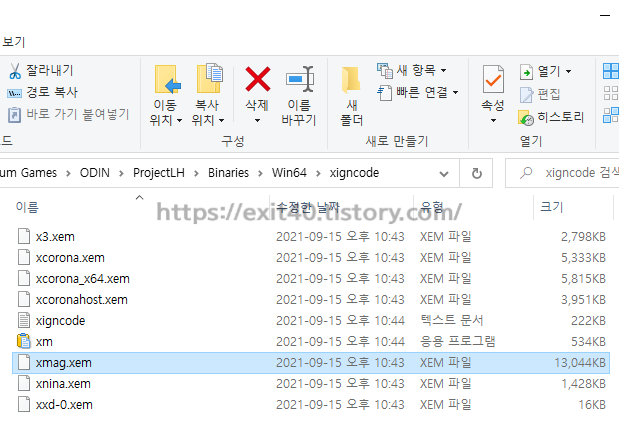Expand the Easy access (빠른 연결) arrow
619x425 pixels.
point(456,93)
